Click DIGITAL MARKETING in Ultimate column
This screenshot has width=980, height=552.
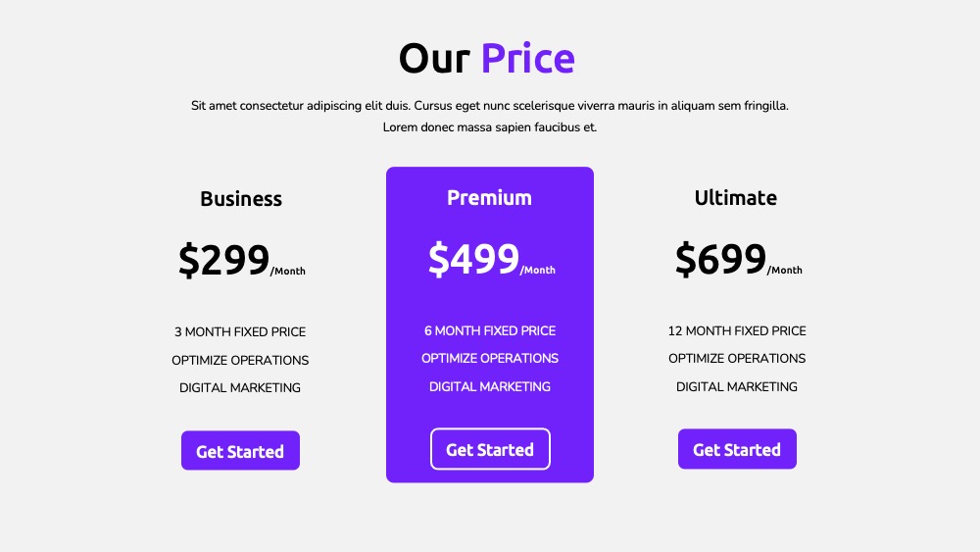(737, 386)
